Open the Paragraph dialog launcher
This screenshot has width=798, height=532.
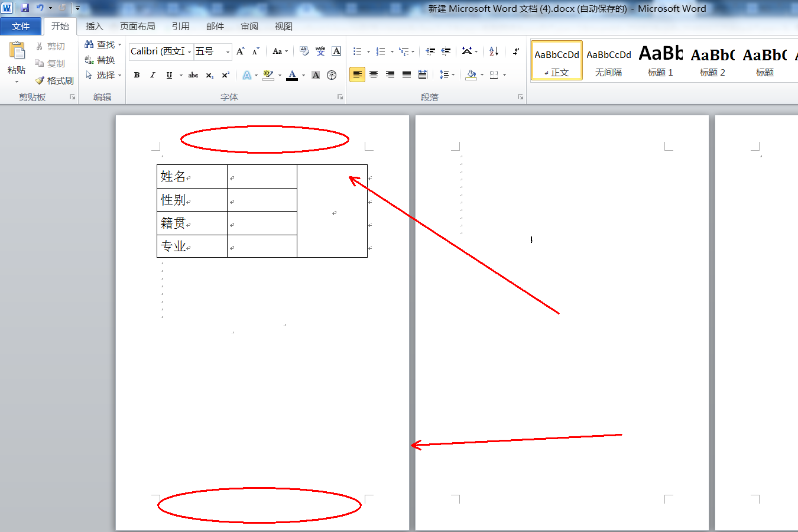[x=520, y=97]
